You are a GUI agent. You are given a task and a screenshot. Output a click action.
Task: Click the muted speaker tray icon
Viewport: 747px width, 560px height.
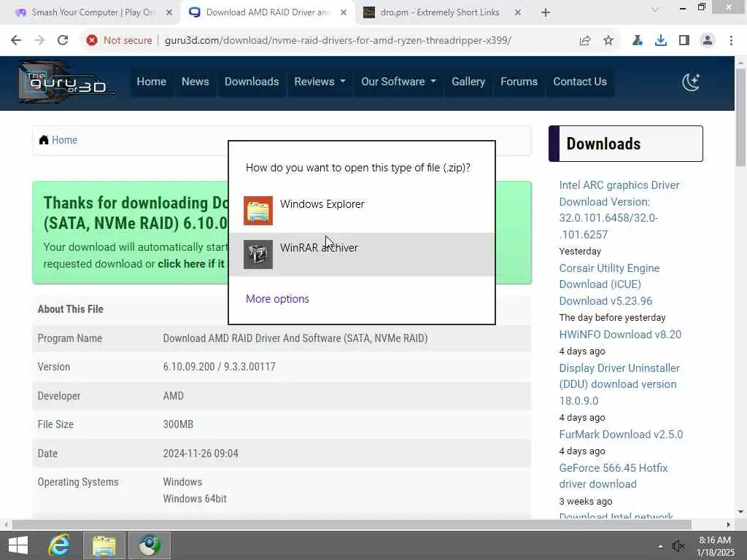pyautogui.click(x=678, y=546)
